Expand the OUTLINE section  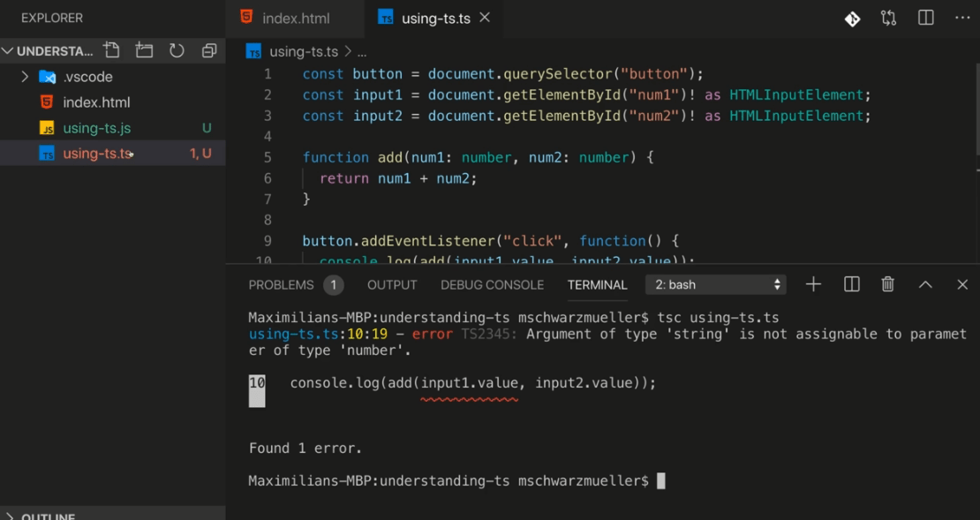click(9, 516)
